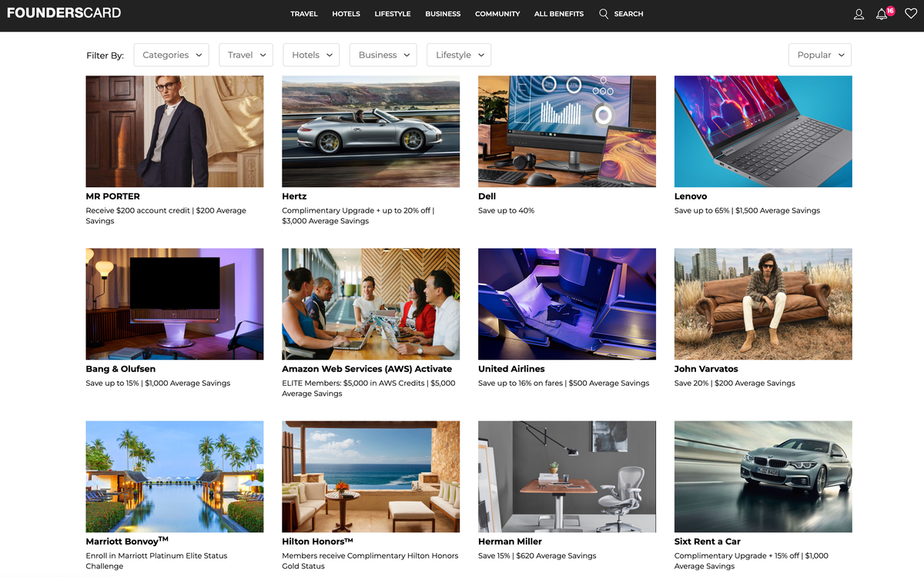This screenshot has width=924, height=577.
Task: Expand the Categories filter dropdown
Action: point(171,55)
